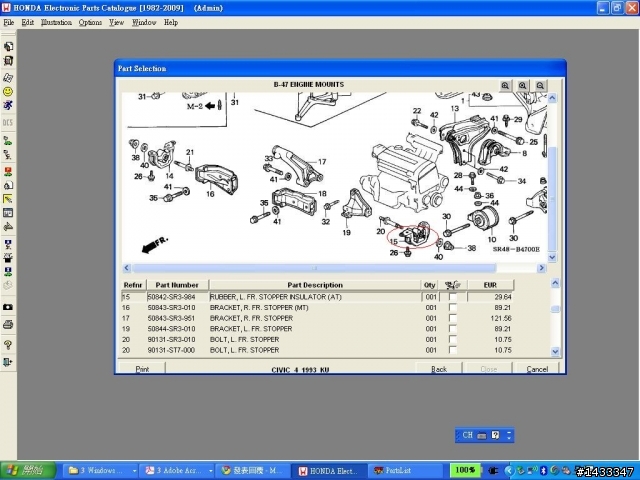Click the yellow ruler-and-pencil sidebar icon

[x=8, y=199]
